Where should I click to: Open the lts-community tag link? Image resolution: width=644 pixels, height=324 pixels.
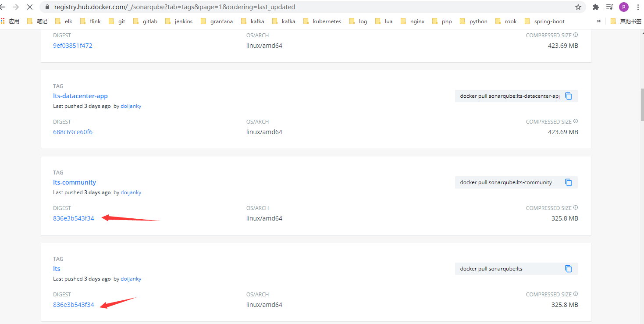75,182
